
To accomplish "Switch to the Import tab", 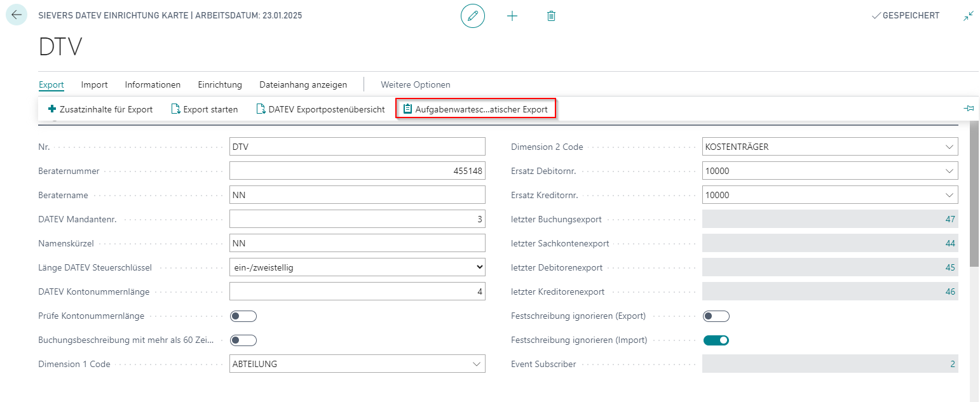I will (x=94, y=84).
